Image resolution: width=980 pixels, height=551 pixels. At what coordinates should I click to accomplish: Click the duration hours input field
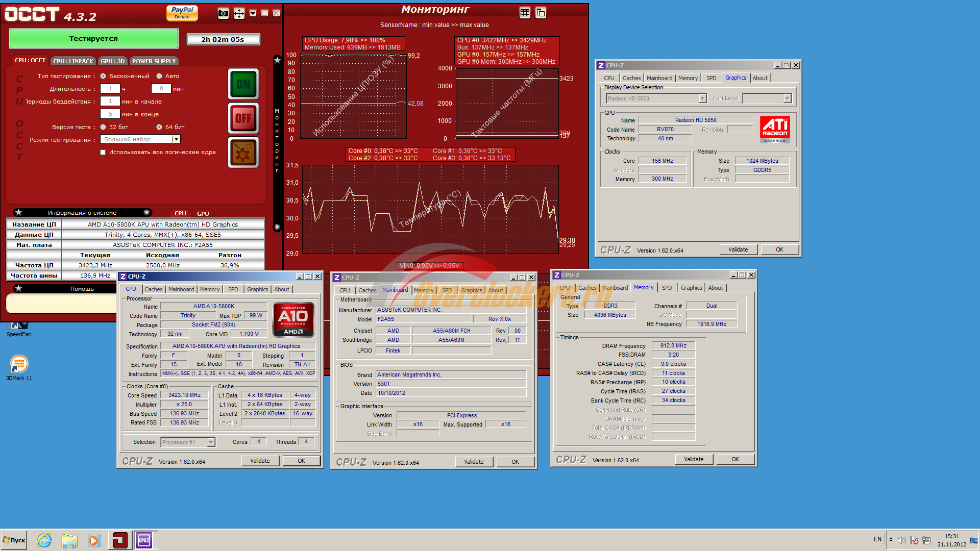(x=110, y=89)
